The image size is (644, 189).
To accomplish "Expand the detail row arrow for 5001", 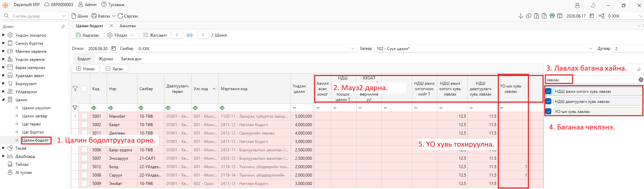I will (75, 116).
